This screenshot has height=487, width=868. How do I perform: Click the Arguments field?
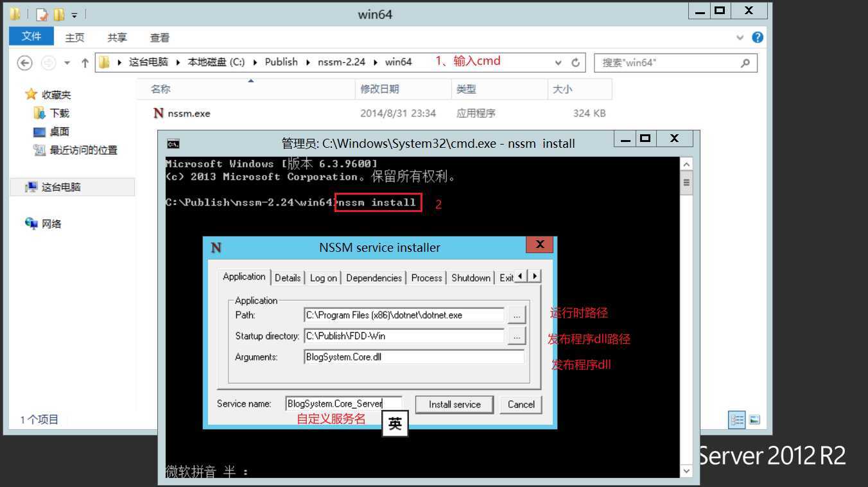click(x=414, y=357)
